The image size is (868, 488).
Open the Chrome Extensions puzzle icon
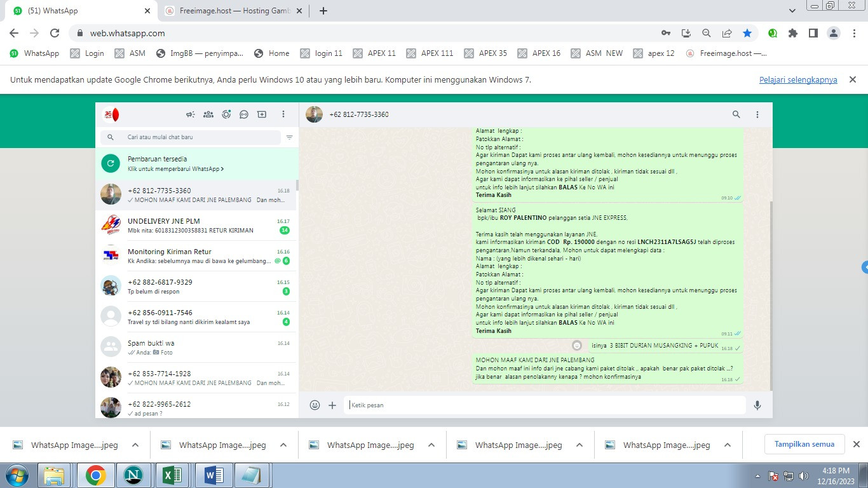click(793, 33)
